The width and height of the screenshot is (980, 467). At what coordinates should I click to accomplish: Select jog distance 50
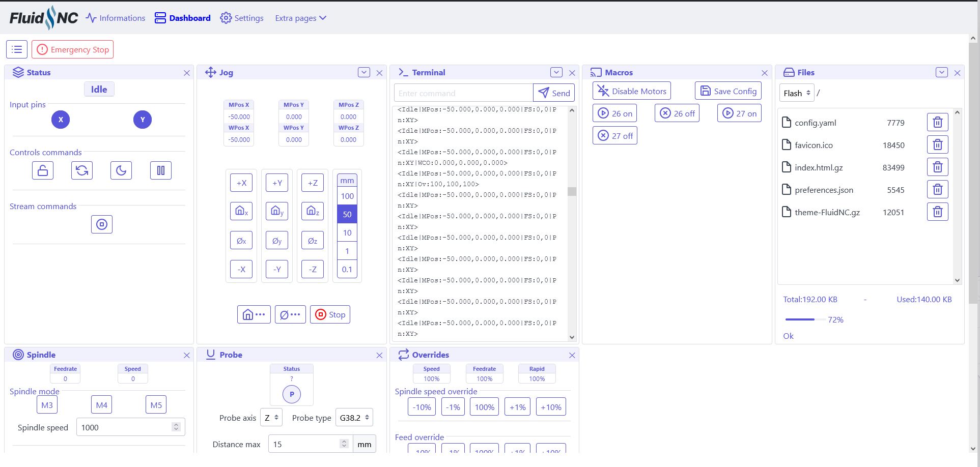click(347, 215)
